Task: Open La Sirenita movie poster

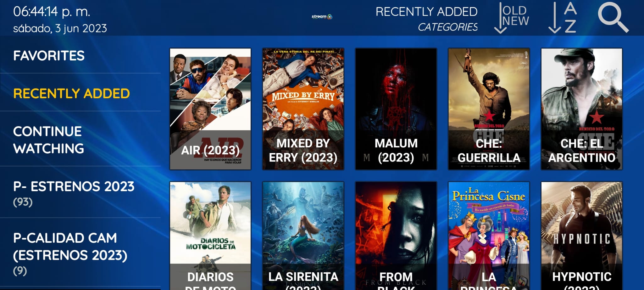Action: point(303,236)
